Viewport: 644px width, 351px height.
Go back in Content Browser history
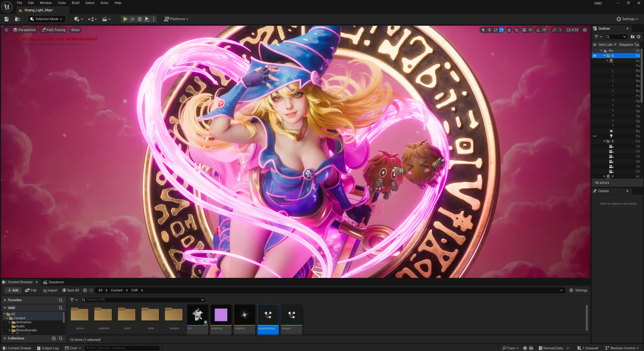pyautogui.click(x=85, y=290)
